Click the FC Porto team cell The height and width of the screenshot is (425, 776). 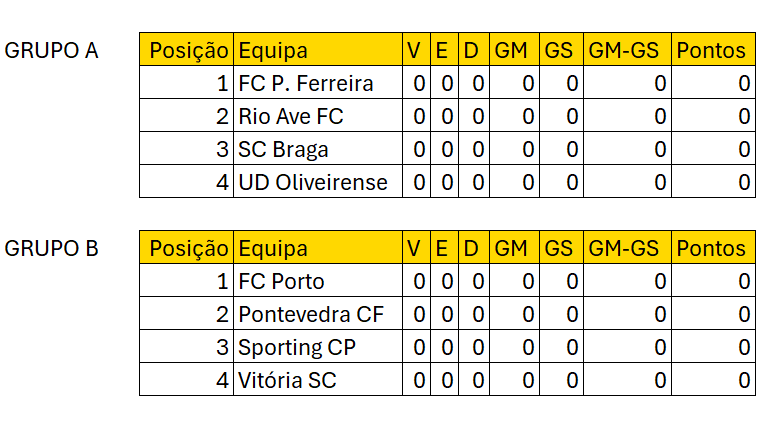click(282, 281)
